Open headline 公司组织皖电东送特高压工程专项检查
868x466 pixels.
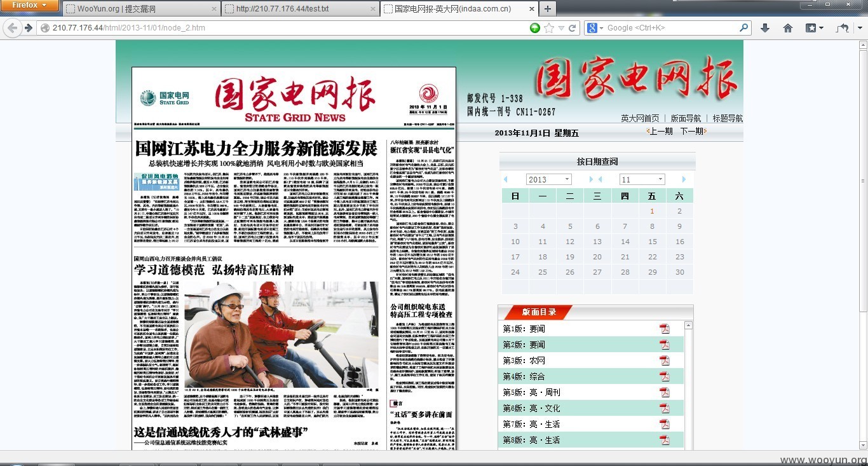pos(421,310)
